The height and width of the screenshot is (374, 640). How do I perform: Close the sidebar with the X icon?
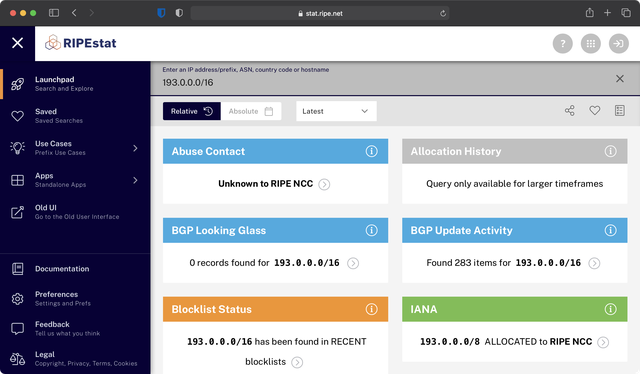[x=18, y=43]
